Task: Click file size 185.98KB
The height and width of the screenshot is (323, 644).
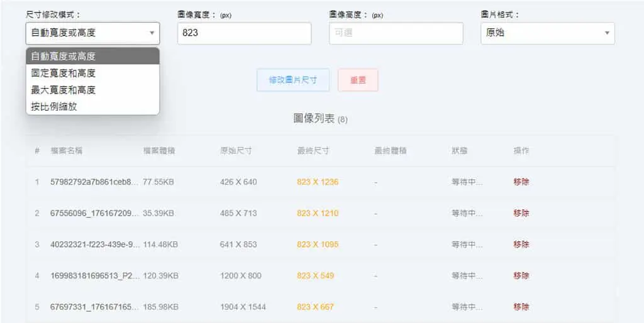Action: (160, 307)
